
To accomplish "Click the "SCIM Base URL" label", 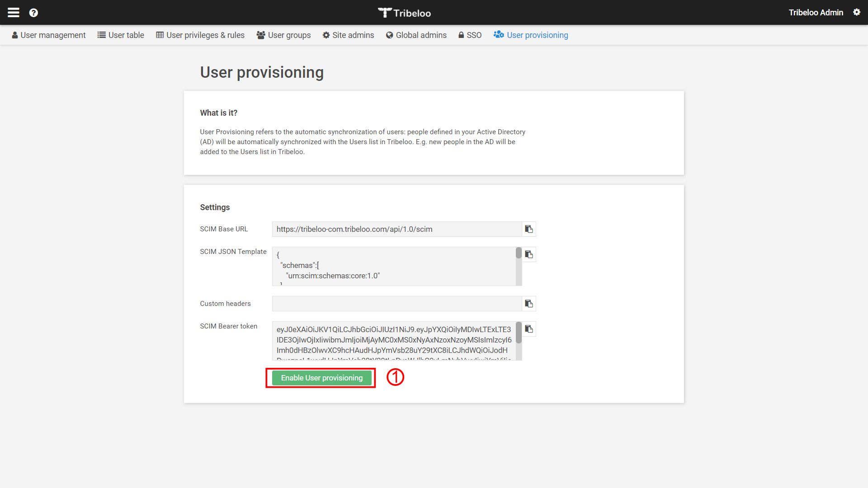I will (x=224, y=229).
